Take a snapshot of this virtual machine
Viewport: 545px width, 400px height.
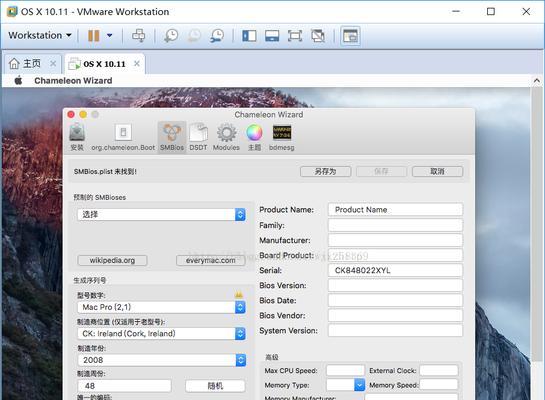(x=171, y=35)
